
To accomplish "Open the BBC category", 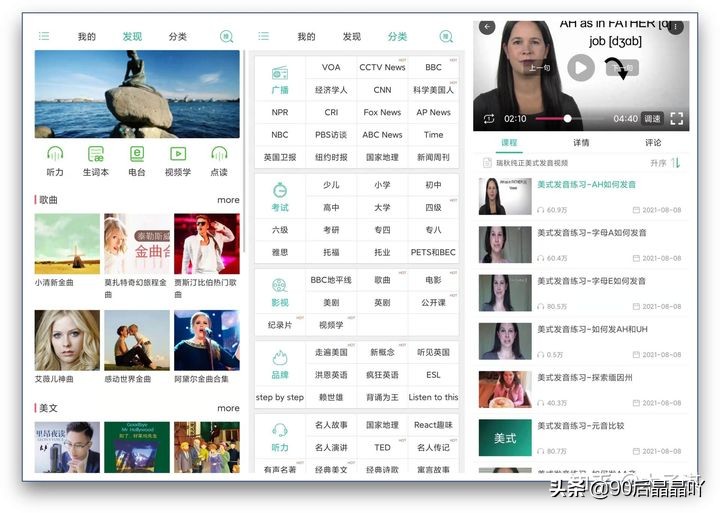I will 433,67.
